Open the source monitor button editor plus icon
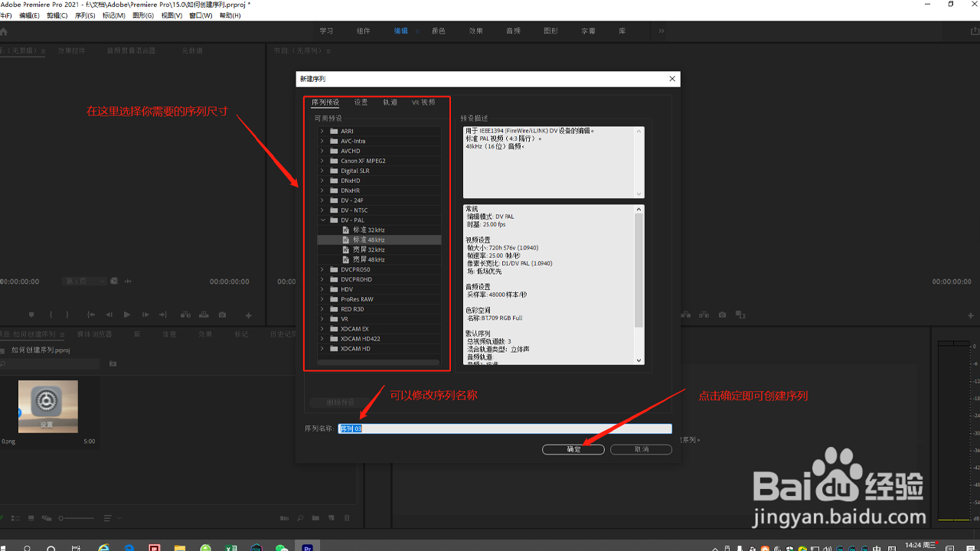The image size is (980, 551). (x=248, y=315)
